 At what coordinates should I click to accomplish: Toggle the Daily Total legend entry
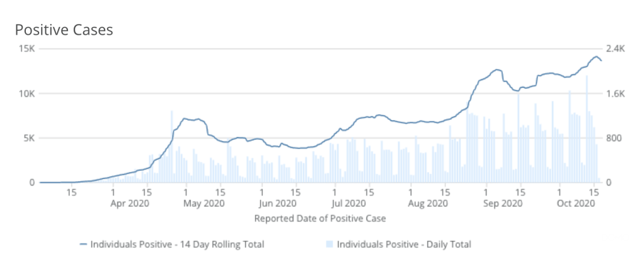click(404, 244)
